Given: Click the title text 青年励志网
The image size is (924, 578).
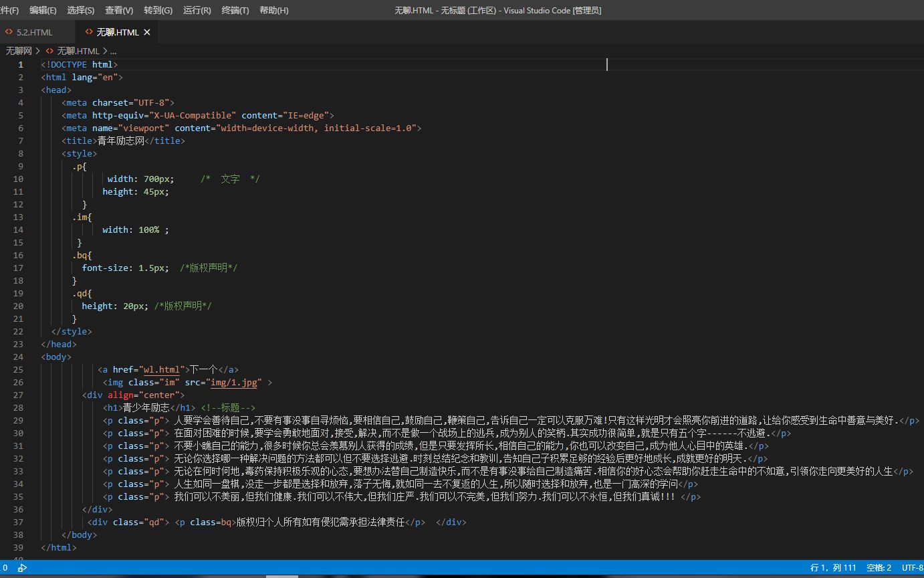Looking at the screenshot, I should pos(121,140).
